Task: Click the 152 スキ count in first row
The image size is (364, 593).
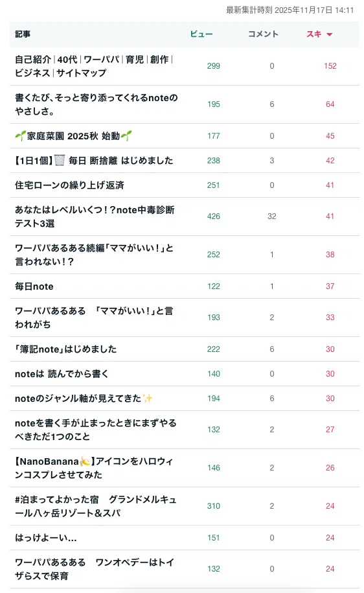Action: click(x=330, y=66)
